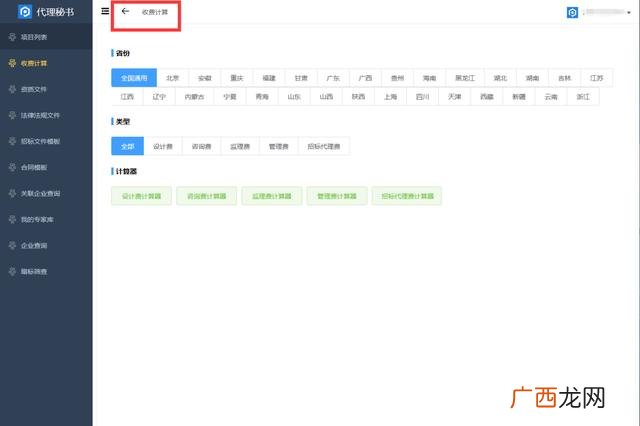Choose 贵州 province
The image size is (640, 426).
(398, 78)
